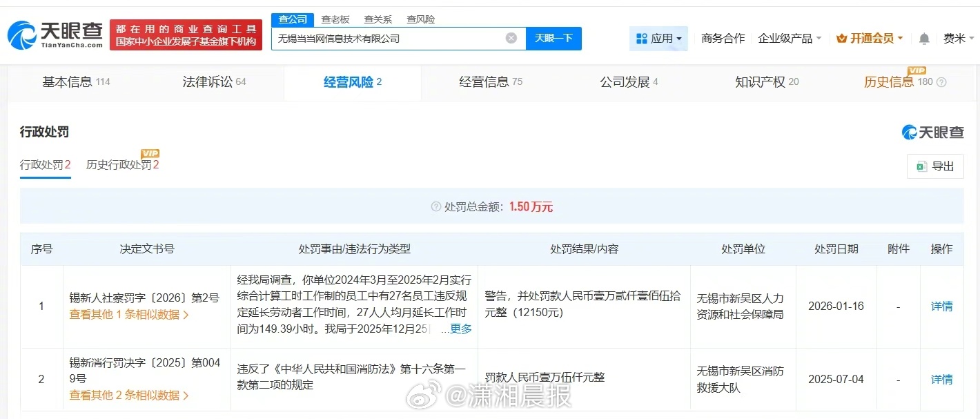Open the 经营风险 tab
The width and height of the screenshot is (980, 419).
353,82
